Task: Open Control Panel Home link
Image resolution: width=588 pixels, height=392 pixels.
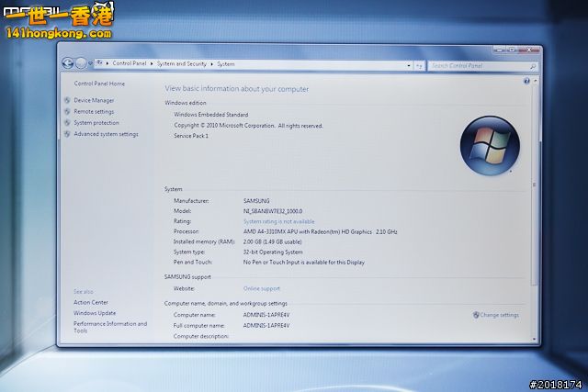Action: coord(99,84)
